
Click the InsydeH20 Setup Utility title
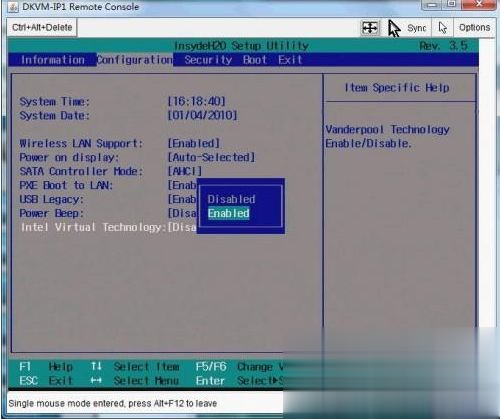242,46
